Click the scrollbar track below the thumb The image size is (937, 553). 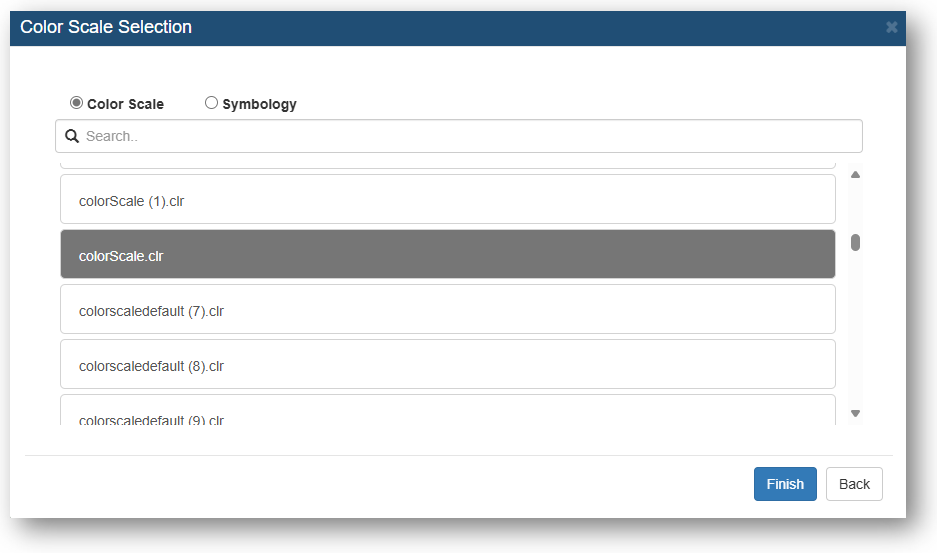click(x=855, y=329)
